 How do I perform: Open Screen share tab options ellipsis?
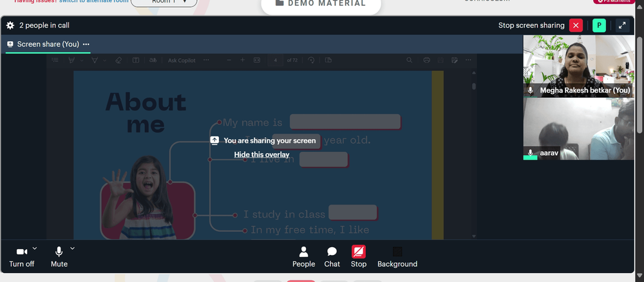coord(86,44)
